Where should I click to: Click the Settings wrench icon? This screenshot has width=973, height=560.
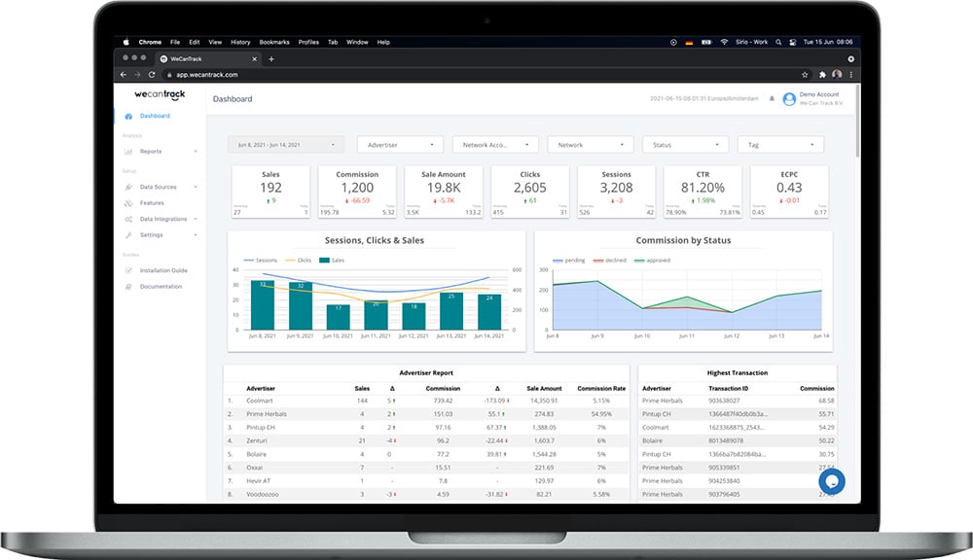coord(128,235)
